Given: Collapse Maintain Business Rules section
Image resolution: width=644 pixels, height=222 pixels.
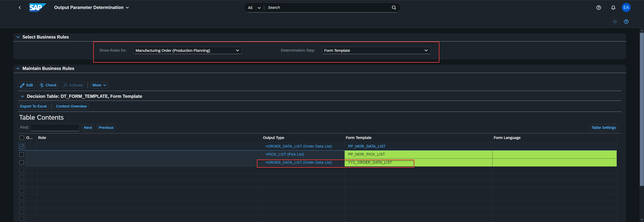Looking at the screenshot, I should pos(18,68).
